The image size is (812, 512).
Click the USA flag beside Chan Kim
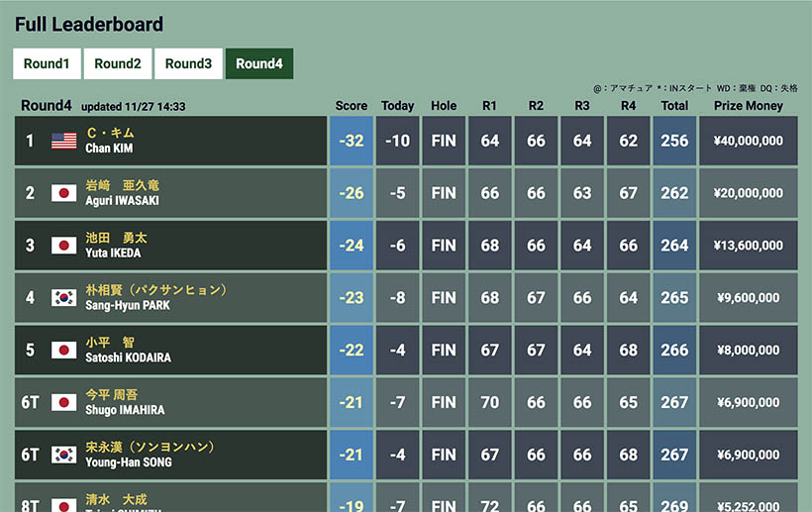(64, 141)
